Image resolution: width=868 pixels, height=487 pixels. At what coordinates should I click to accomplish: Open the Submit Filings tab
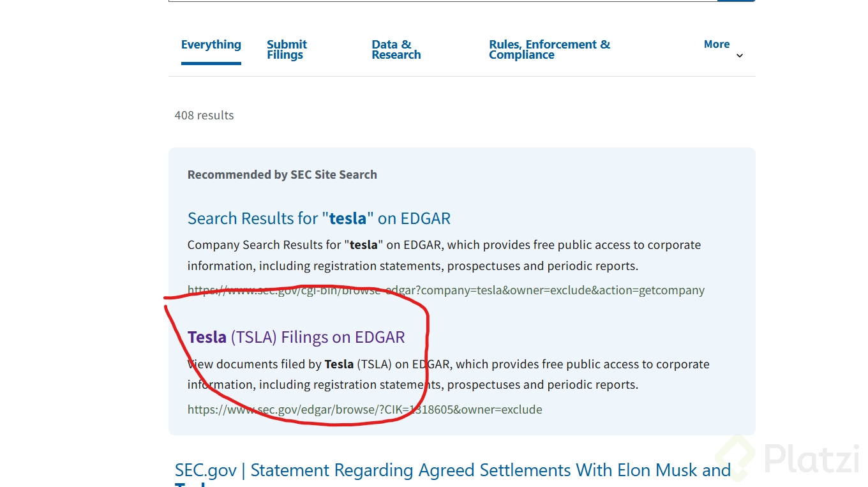coord(287,49)
